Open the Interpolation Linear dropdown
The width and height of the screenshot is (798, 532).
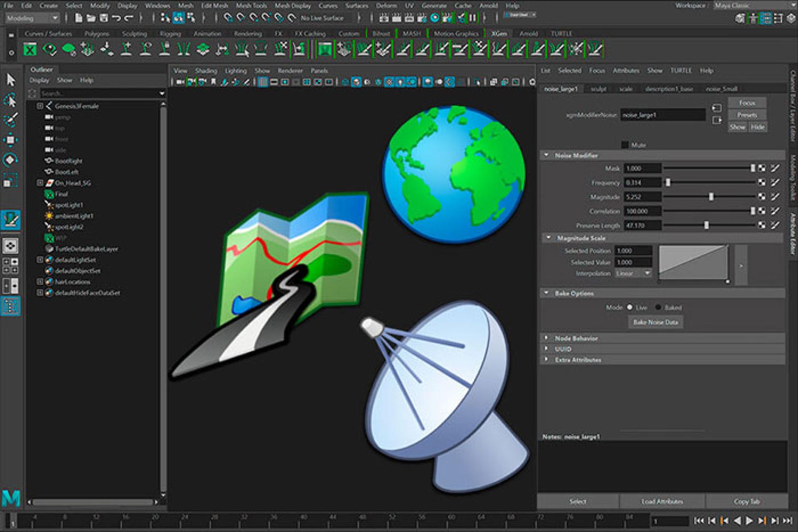tap(633, 273)
